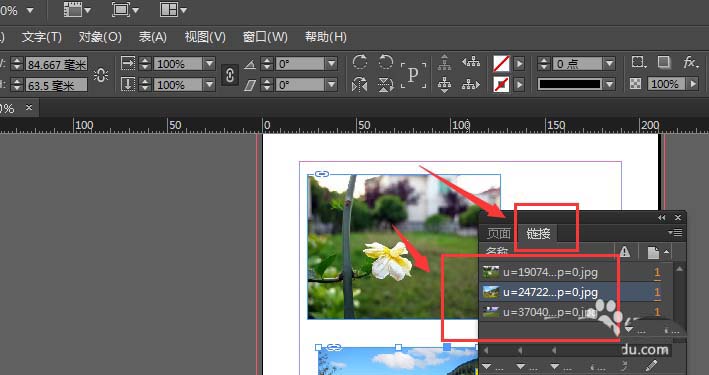The width and height of the screenshot is (709, 375).
Task: Select link u=24722...p=0.jpg
Action: coord(575,292)
